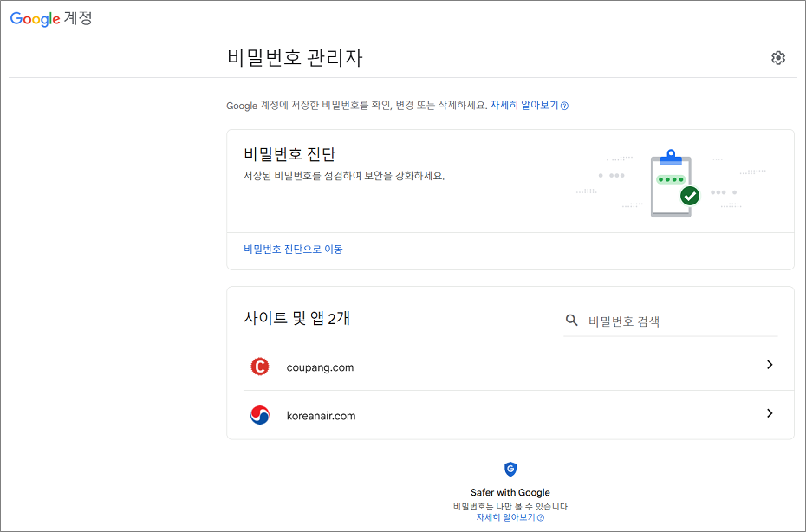
Task: Click the green checkmark on the clipboard illustration
Action: [689, 196]
